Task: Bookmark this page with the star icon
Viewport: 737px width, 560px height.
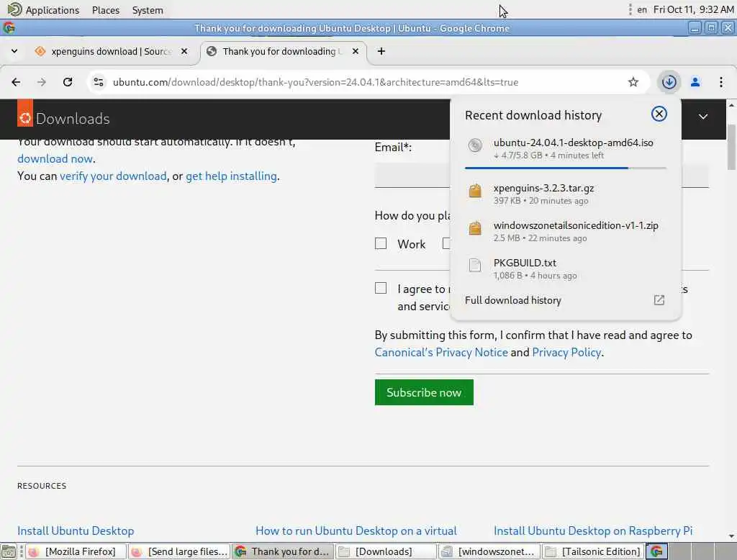Action: [633, 82]
